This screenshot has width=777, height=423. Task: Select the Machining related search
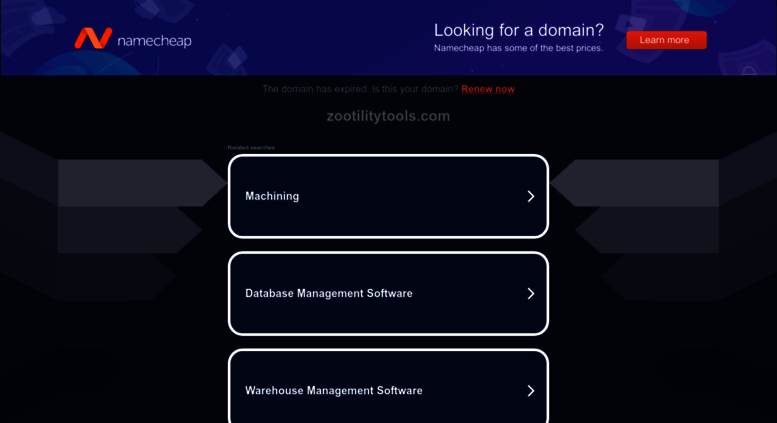(388, 196)
